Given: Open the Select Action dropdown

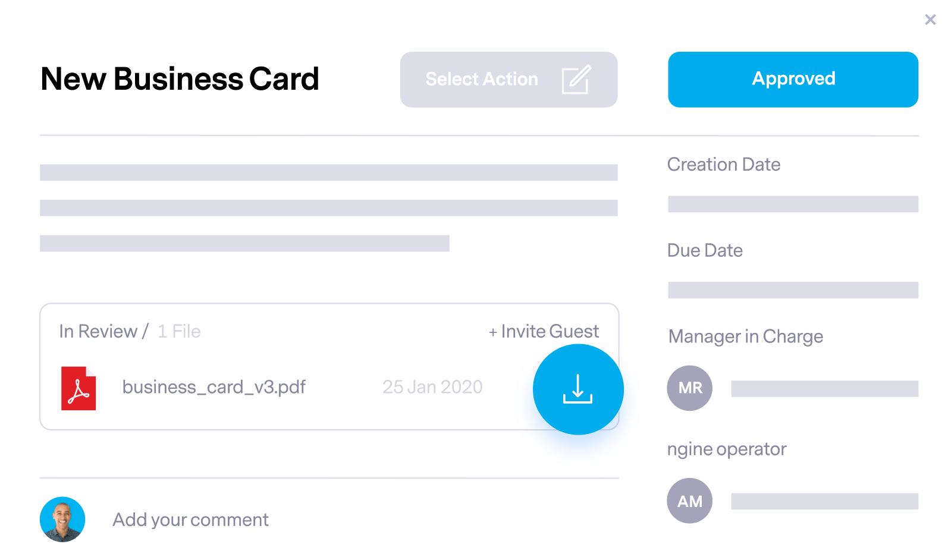Looking at the screenshot, I should point(508,80).
